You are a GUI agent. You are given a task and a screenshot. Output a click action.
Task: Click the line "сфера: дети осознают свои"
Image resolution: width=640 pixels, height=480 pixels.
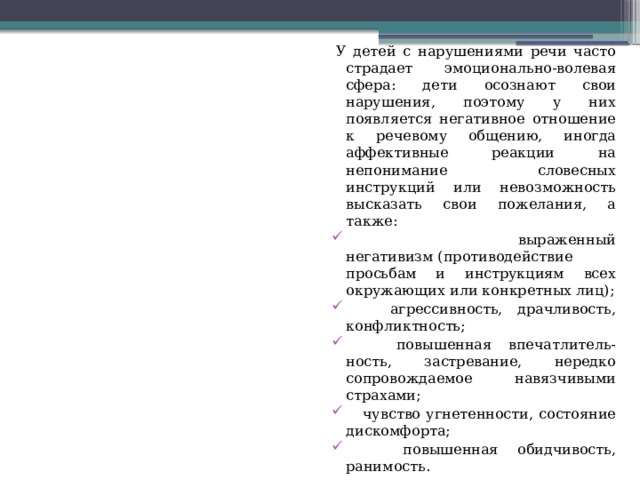tap(480, 86)
